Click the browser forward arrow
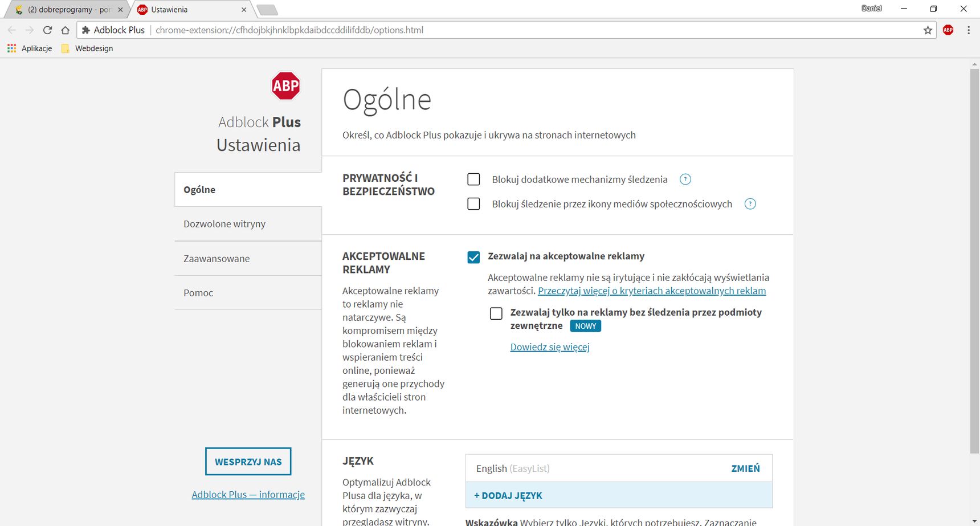980x526 pixels. [30, 30]
